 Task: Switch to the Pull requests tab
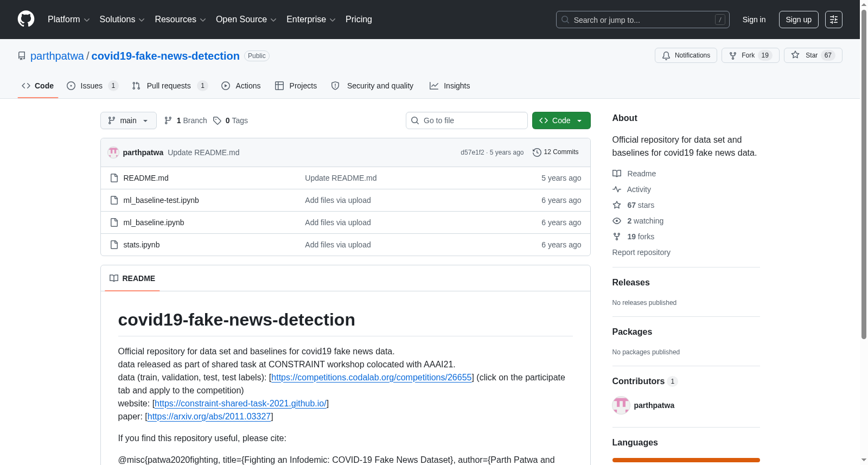tap(170, 86)
